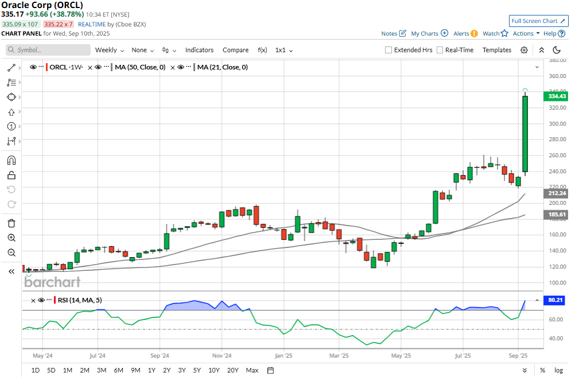Image resolution: width=579 pixels, height=392 pixels.
Task: Expand the trend line tool options arrow
Action: coord(20,68)
